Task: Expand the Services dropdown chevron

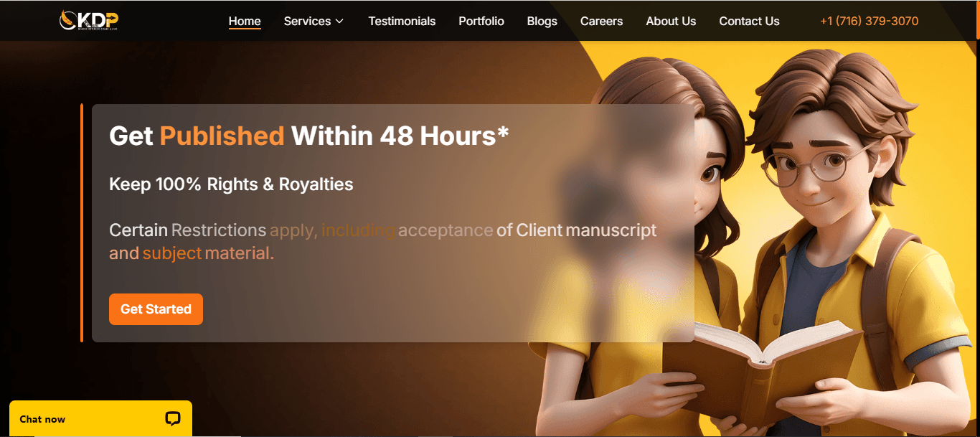Action: click(x=339, y=21)
